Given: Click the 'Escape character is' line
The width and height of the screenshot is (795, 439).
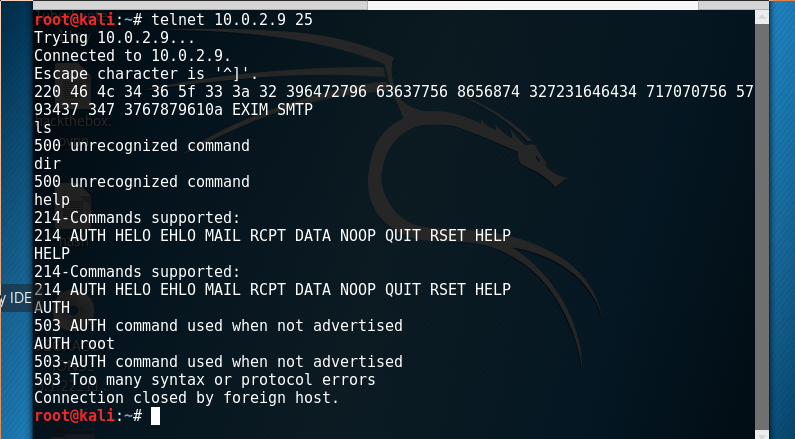Looking at the screenshot, I should [x=146, y=74].
